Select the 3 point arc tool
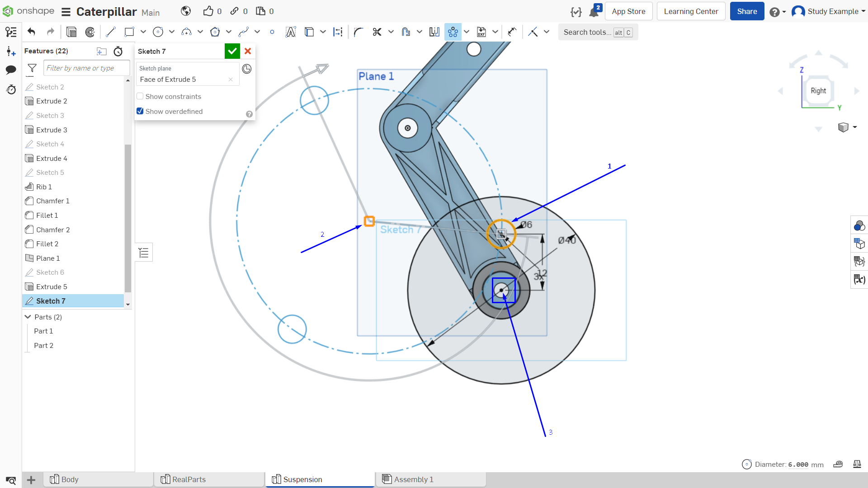Viewport: 868px width, 488px height. click(186, 32)
